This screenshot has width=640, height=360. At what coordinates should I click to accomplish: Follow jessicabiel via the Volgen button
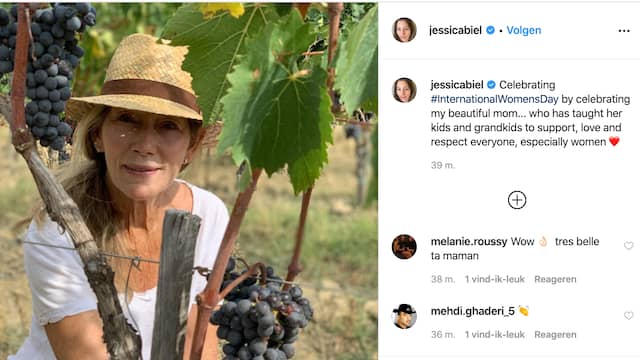pos(524,30)
